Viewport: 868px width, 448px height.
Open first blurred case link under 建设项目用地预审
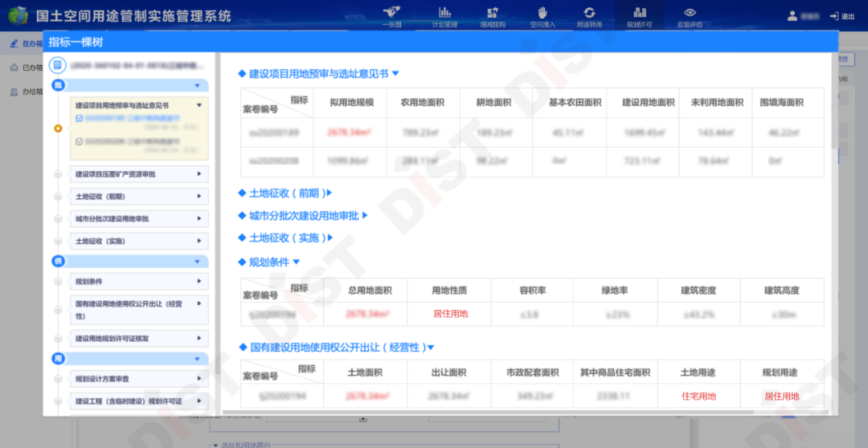click(133, 118)
